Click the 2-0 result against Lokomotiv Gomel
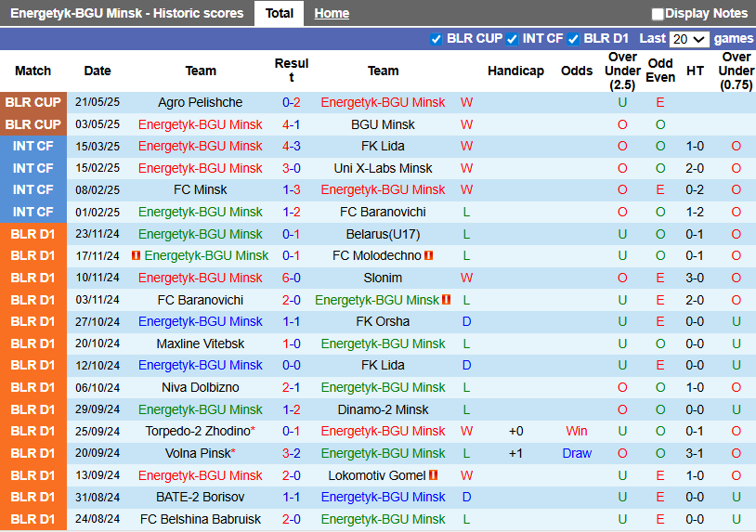Image resolution: width=756 pixels, height=532 pixels. (x=292, y=475)
